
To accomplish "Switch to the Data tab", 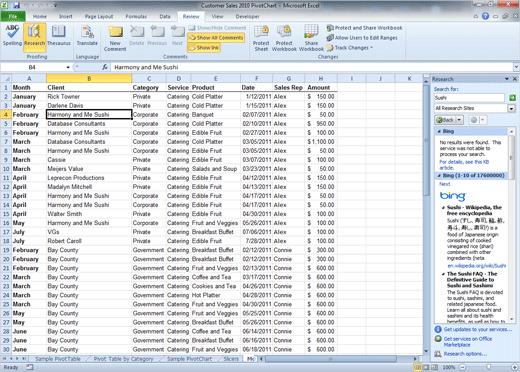I will pos(165,16).
